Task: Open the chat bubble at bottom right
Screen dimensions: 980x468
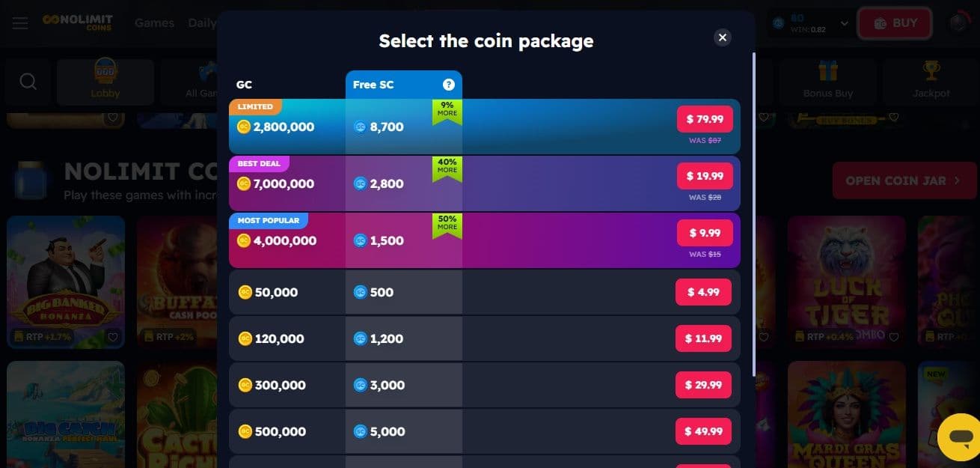Action: coord(961,437)
